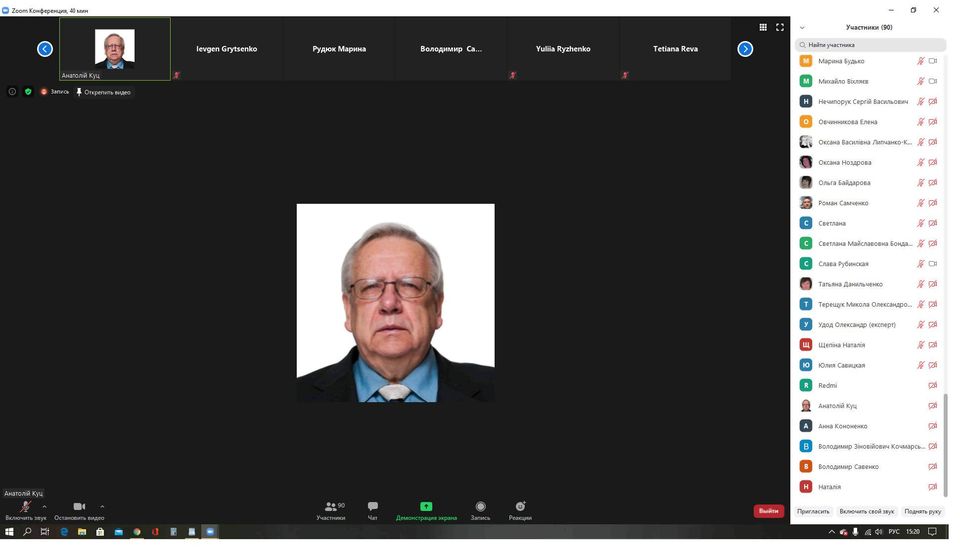960x553 pixels.
Task: Show next participants with right arrow
Action: tap(745, 49)
